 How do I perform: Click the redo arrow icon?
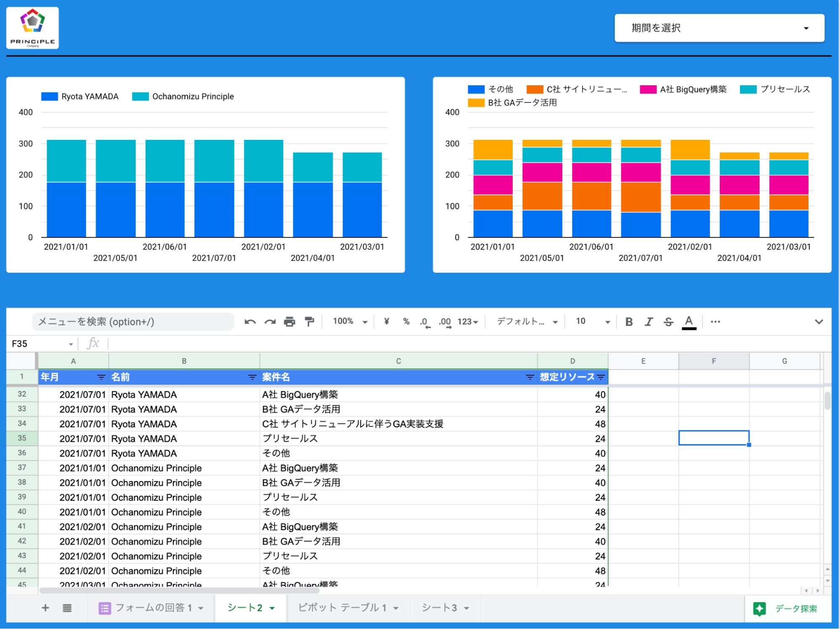[x=270, y=322]
